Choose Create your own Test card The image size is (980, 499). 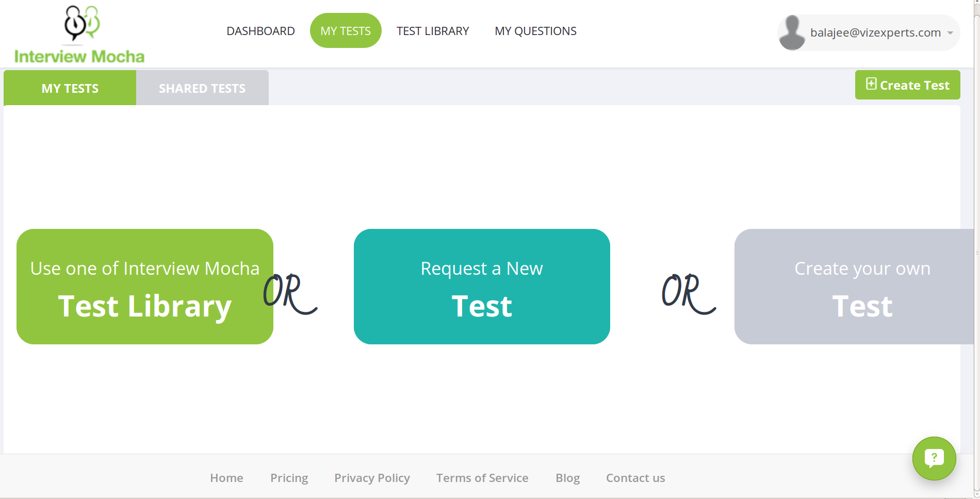pyautogui.click(x=854, y=287)
